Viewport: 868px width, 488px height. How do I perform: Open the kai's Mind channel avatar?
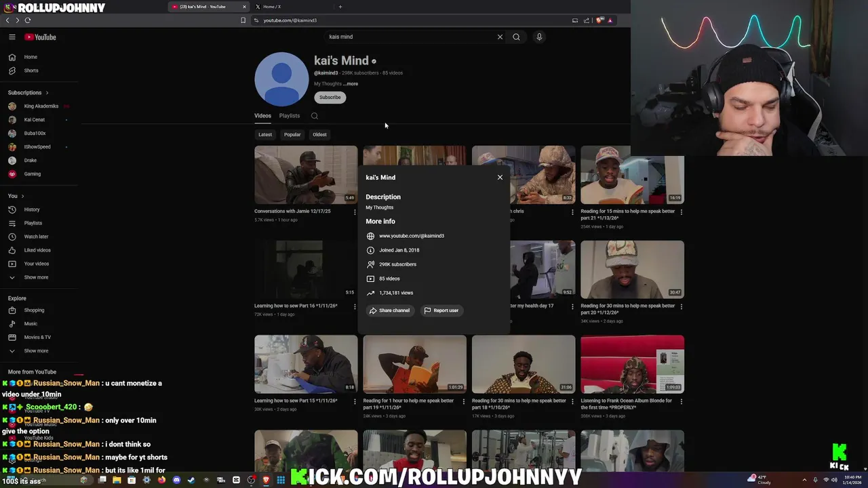point(281,79)
